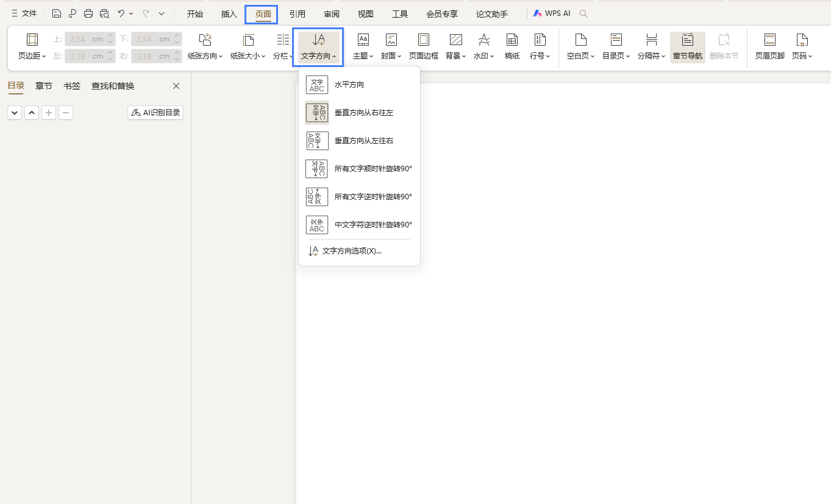The height and width of the screenshot is (504, 831).
Task: Switch to the 章节 navigation pane tab
Action: coord(44,86)
